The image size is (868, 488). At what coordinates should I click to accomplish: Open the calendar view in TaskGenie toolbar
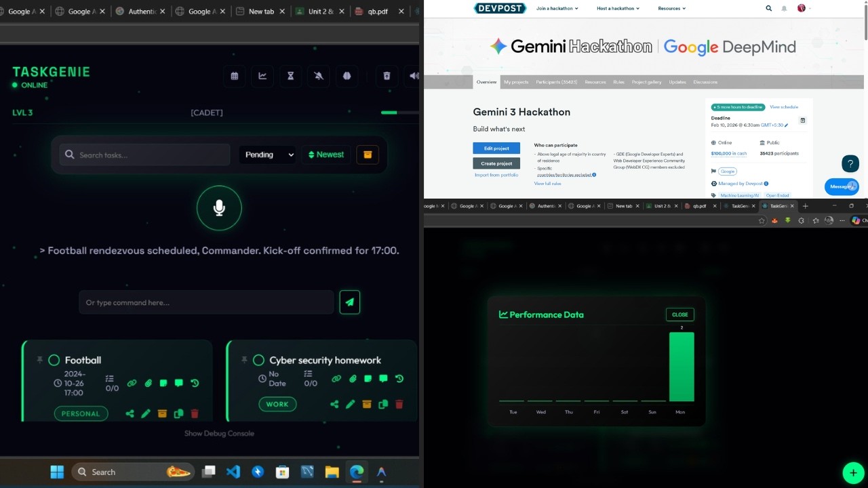(x=235, y=76)
